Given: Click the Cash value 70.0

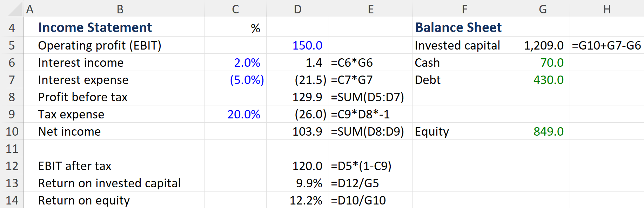Looking at the screenshot, I should [552, 63].
